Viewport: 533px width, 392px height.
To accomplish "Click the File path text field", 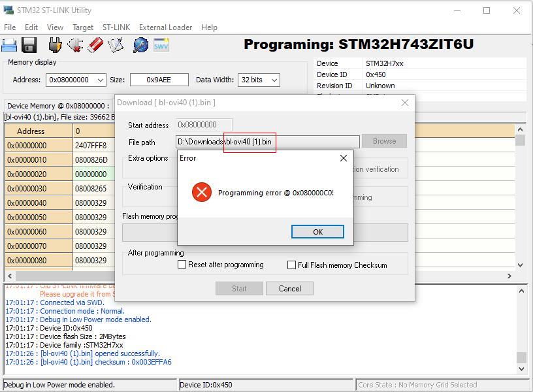I will (268, 142).
